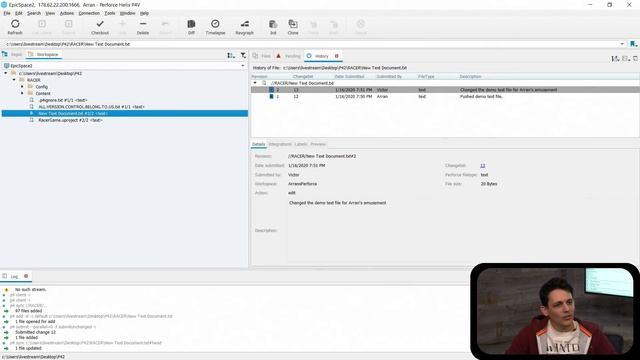Click the sort icon in history pane
This screenshot has width=640, height=360.
tap(615, 59)
